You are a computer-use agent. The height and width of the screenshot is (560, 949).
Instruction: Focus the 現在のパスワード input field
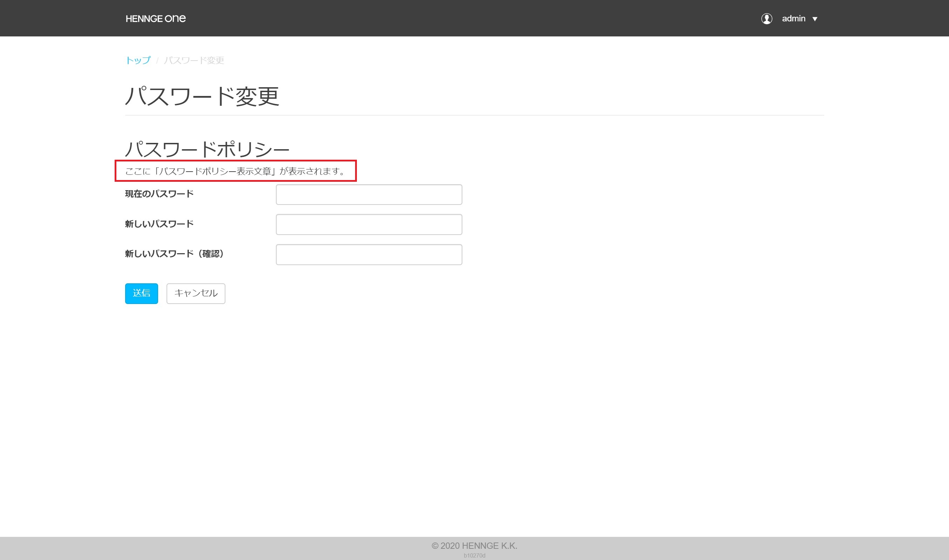point(368,194)
